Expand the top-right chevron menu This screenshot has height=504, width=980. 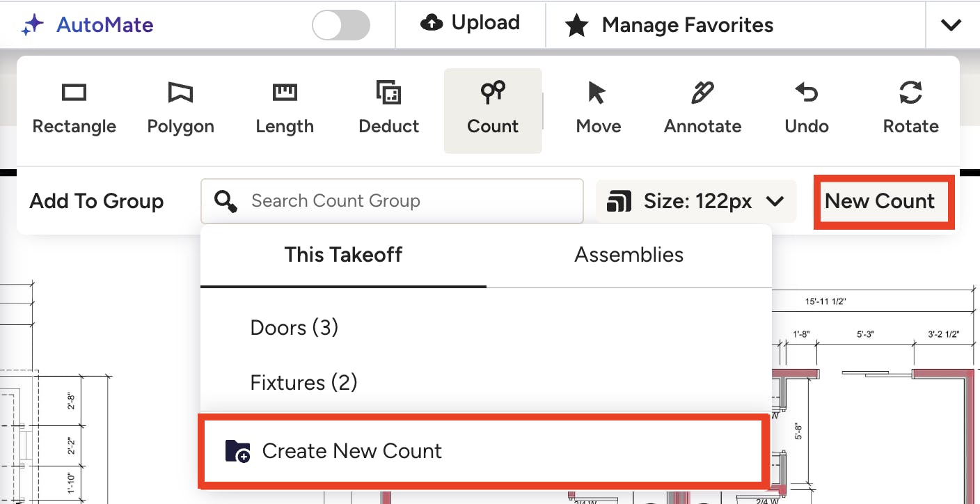coord(951,25)
